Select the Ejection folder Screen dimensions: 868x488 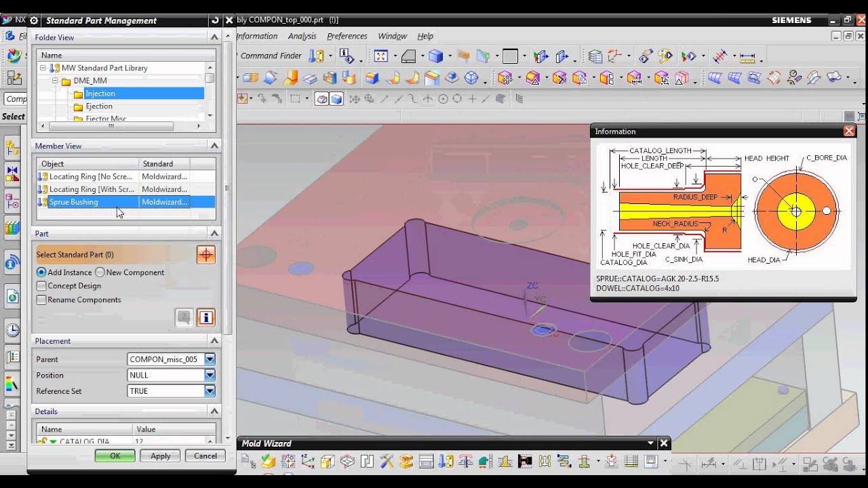click(x=99, y=106)
